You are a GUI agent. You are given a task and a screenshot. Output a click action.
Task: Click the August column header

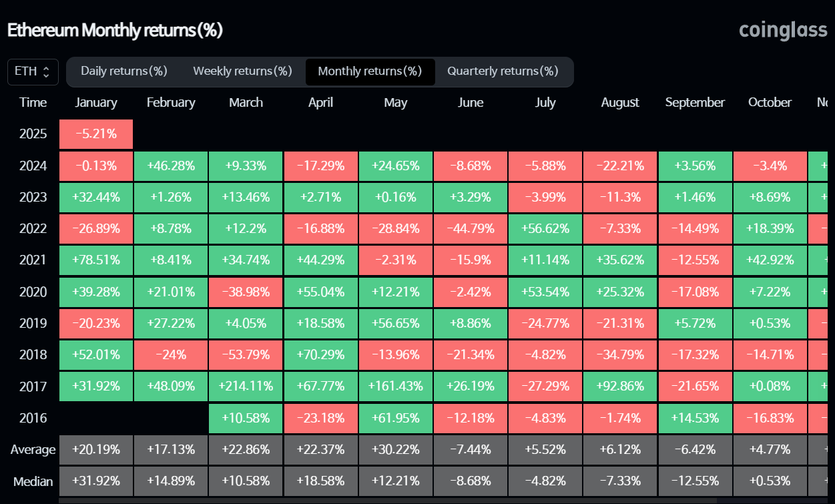click(620, 103)
